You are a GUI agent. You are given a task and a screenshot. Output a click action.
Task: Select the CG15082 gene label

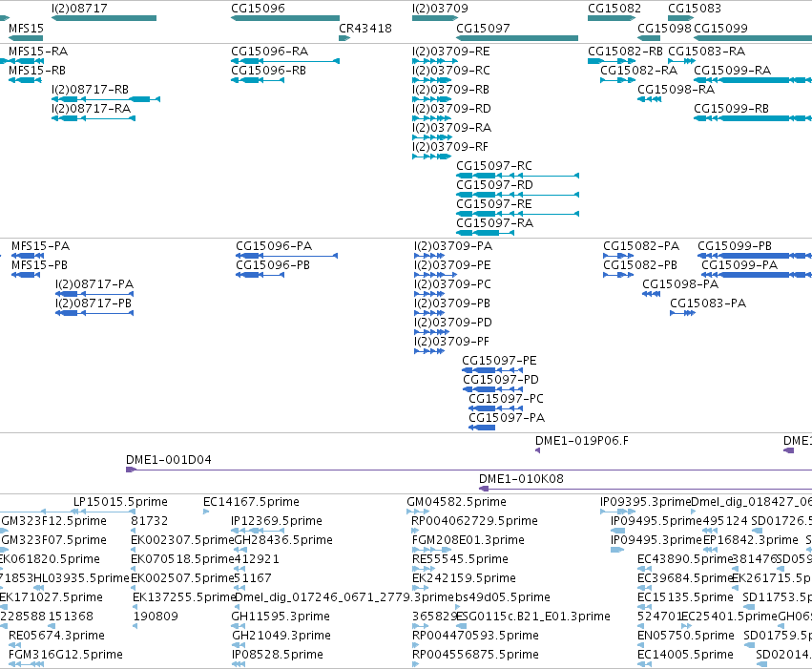coord(614,9)
